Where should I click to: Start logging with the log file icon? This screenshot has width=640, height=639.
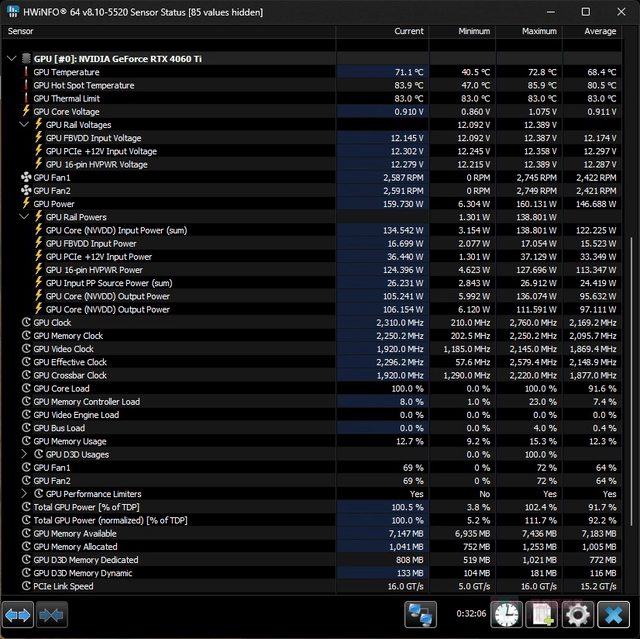click(x=542, y=615)
